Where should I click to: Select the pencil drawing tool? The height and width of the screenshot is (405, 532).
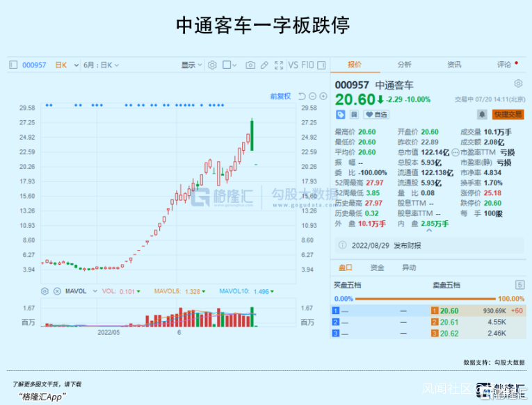[x=264, y=65]
